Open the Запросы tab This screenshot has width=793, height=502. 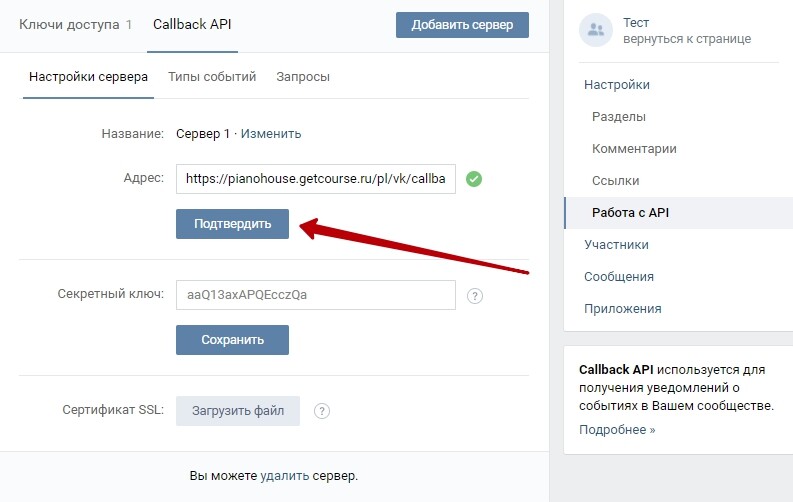pyautogui.click(x=303, y=77)
